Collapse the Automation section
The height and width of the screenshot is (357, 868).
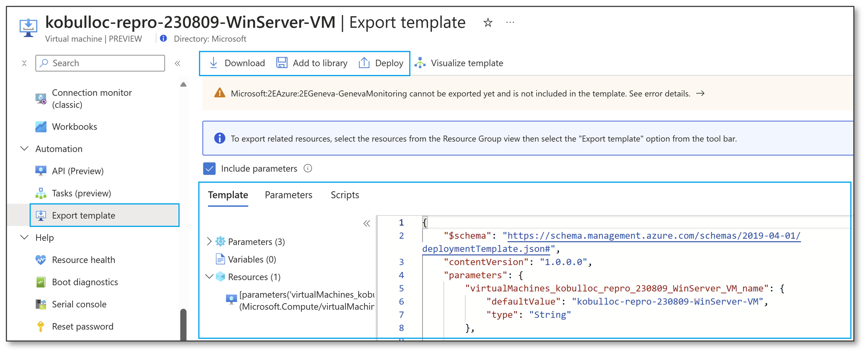[24, 149]
